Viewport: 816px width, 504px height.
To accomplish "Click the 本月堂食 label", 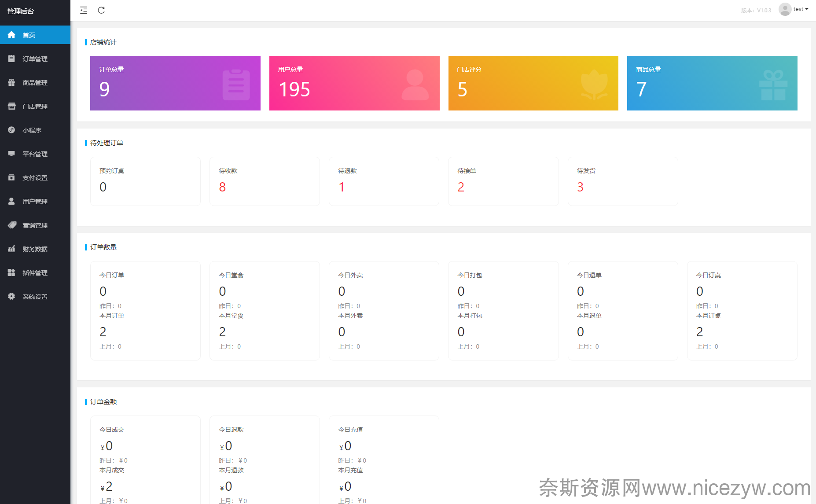I will coord(231,316).
